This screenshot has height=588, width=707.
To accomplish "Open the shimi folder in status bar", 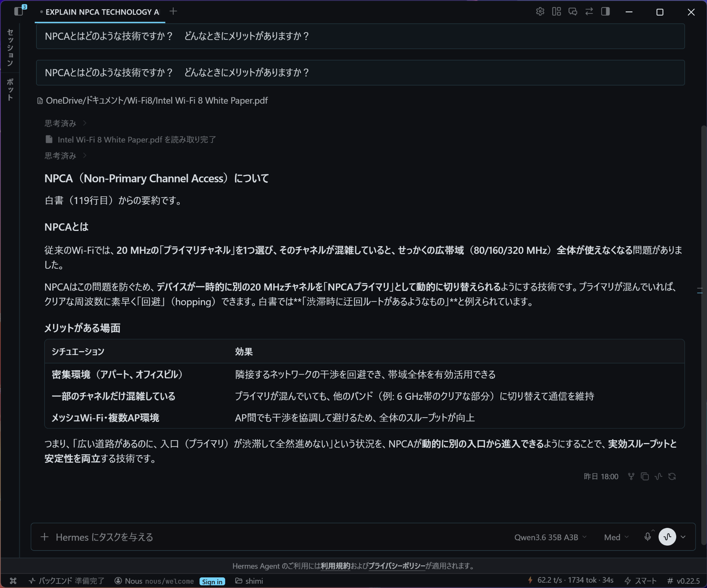I will (x=249, y=581).
